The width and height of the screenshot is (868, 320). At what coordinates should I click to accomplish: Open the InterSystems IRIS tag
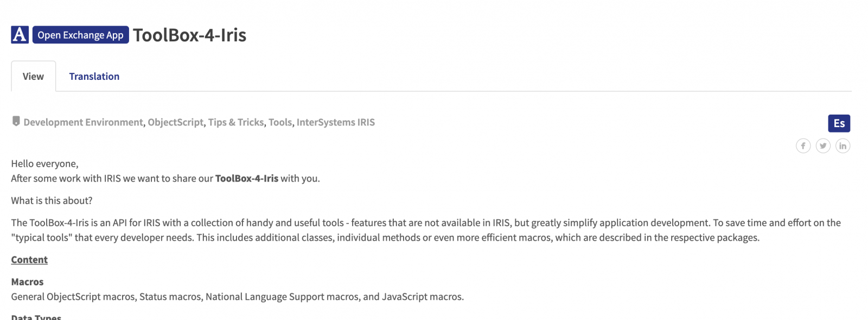tap(336, 122)
